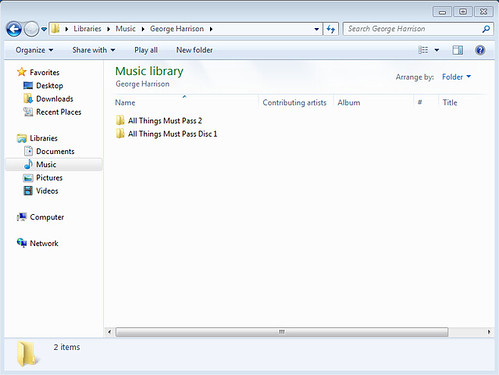Screen dimensions: 499x375
Task: Expand the arrow after George Harrison breadcrumb
Action: (x=211, y=29)
